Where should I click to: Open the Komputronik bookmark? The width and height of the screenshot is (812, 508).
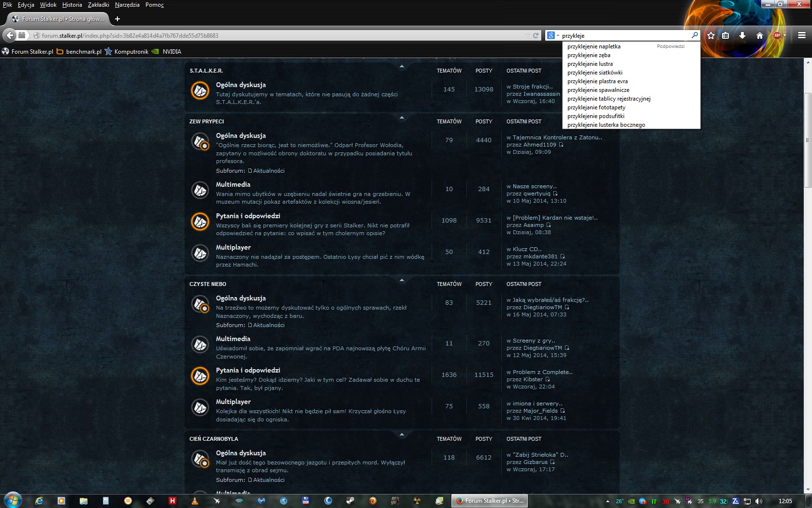tap(127, 51)
